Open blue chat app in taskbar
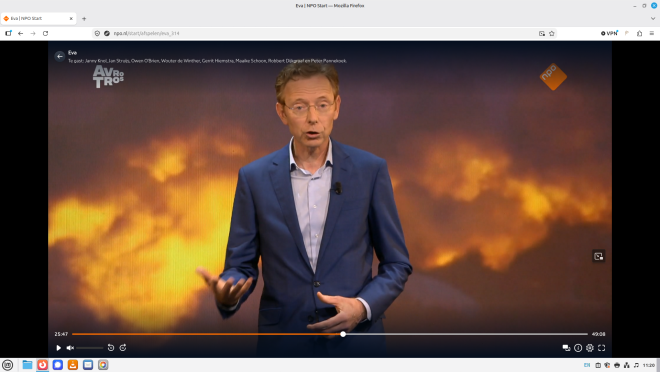Screen dimensions: 660x372 58,365
